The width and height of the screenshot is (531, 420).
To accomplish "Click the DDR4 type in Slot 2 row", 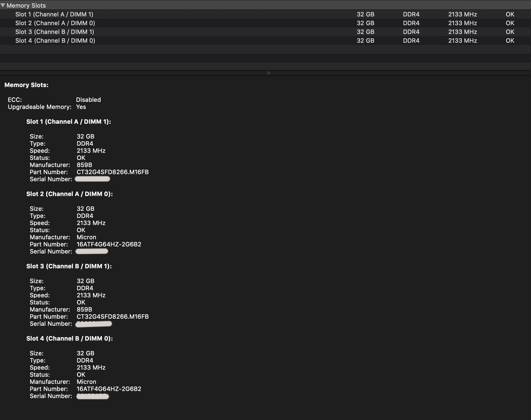I will pos(411,23).
